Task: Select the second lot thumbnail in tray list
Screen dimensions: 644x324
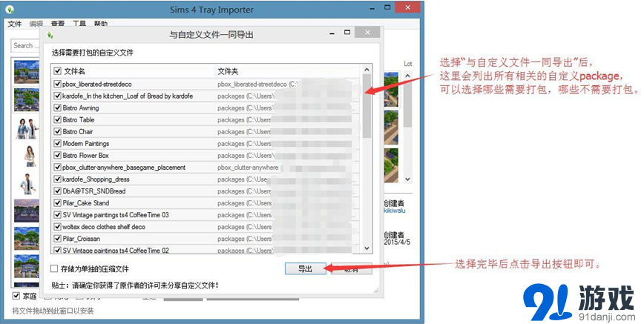Action: click(x=27, y=99)
